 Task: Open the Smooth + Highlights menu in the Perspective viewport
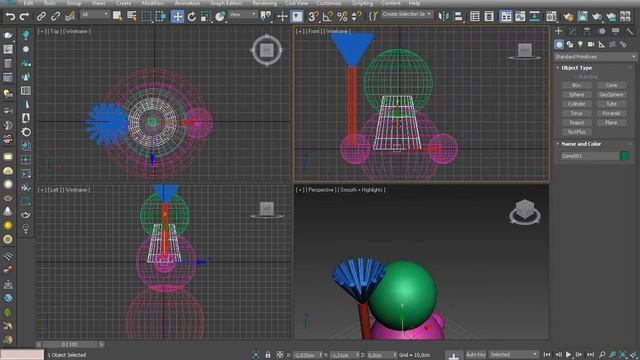(x=361, y=190)
